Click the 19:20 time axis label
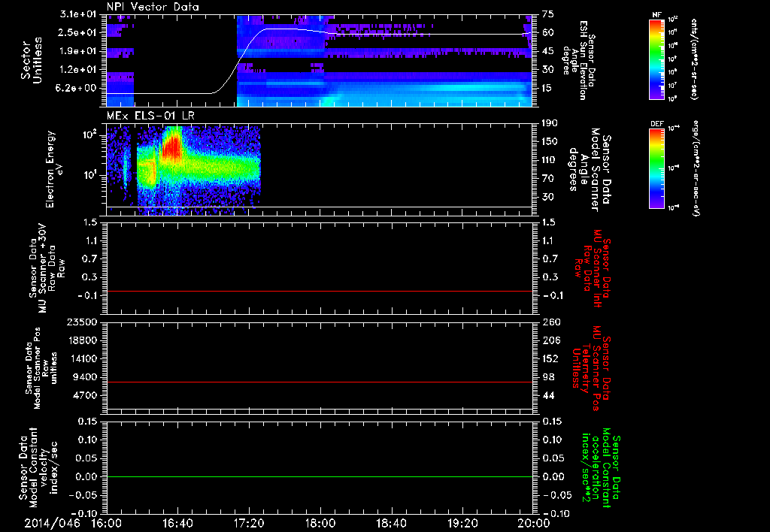The image size is (770, 532). [462, 524]
